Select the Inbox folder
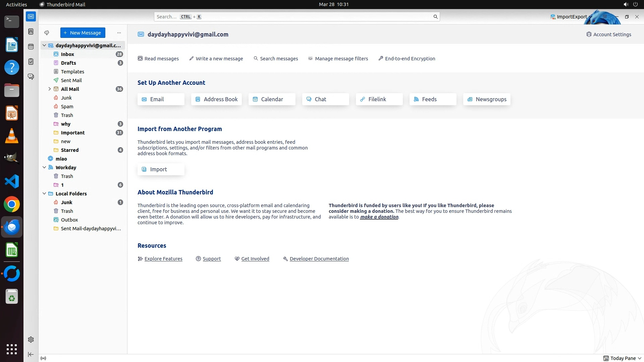This screenshot has height=362, width=644. [67, 54]
